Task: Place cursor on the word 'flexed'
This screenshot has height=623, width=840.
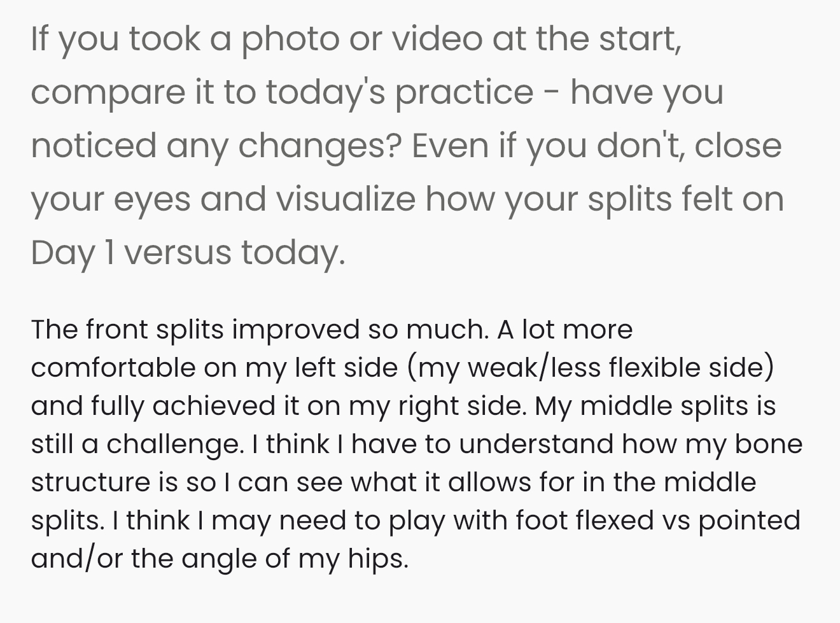Action: (x=615, y=521)
